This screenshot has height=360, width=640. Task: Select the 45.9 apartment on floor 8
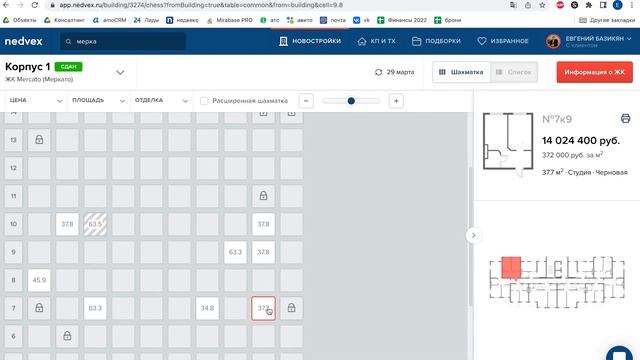coord(39,280)
